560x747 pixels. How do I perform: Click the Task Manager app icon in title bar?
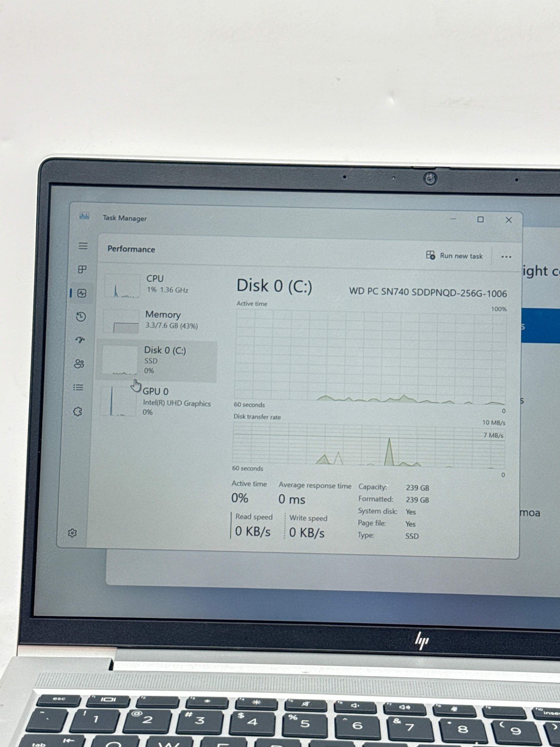click(x=84, y=216)
